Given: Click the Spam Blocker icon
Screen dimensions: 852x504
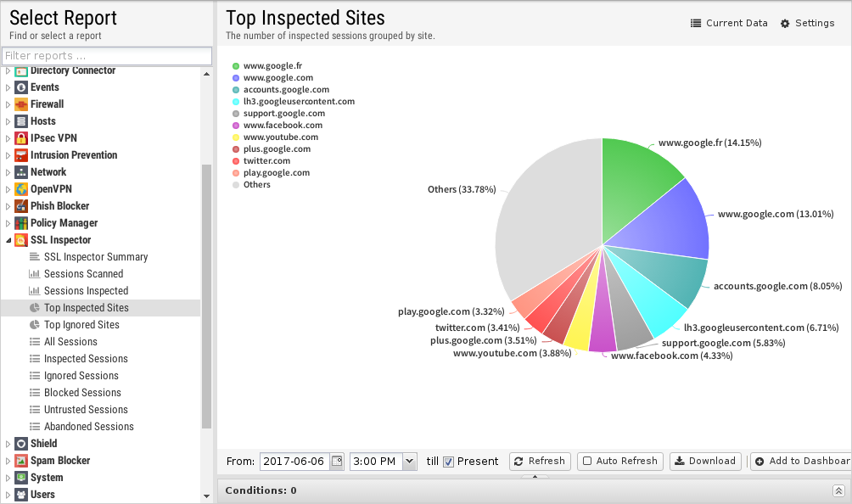Looking at the screenshot, I should click(x=21, y=461).
